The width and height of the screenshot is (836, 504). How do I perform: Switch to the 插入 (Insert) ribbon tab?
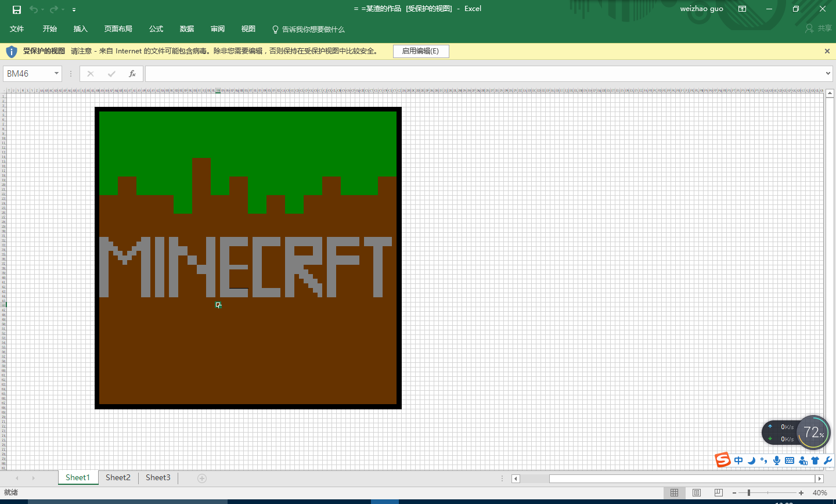81,29
